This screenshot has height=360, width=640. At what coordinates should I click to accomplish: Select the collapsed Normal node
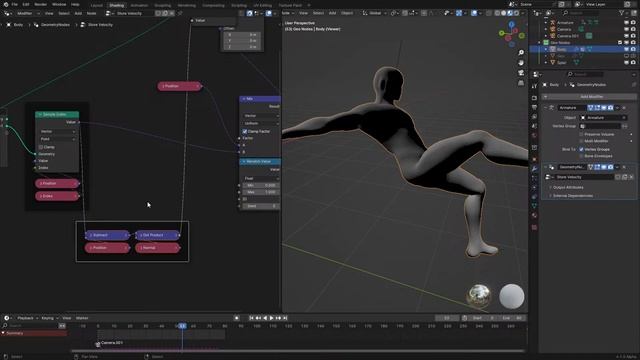[x=158, y=248]
